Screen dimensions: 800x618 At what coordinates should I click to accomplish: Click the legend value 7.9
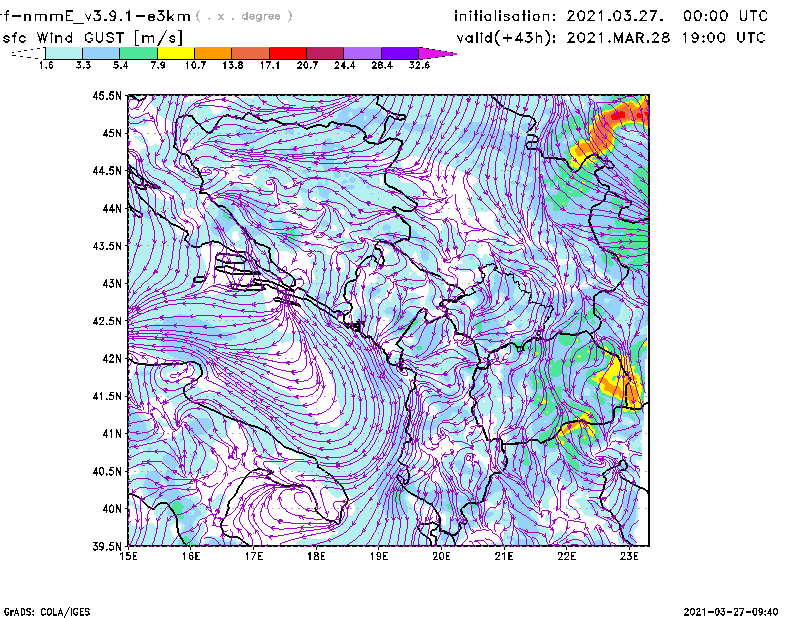158,65
